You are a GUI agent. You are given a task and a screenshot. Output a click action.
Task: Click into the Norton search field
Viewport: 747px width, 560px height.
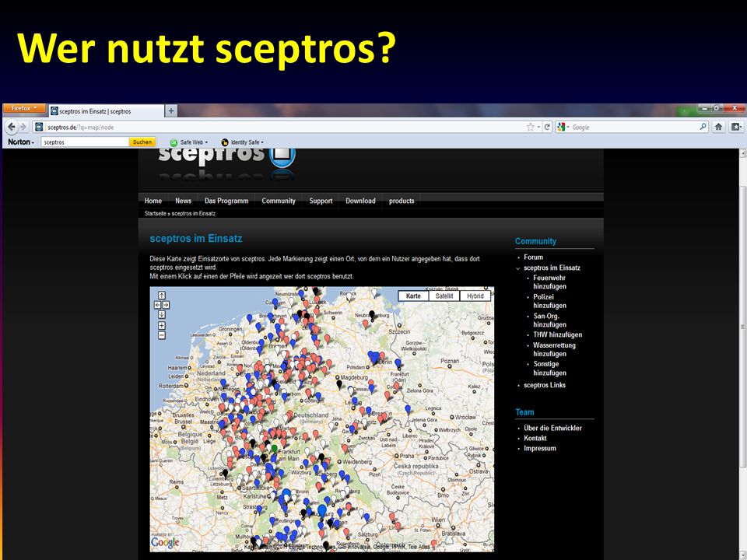[x=85, y=142]
